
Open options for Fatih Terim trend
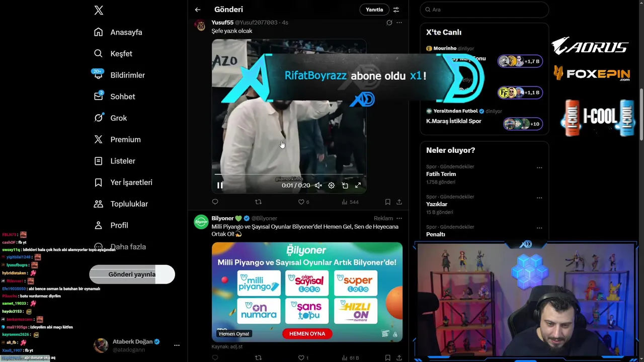(539, 167)
